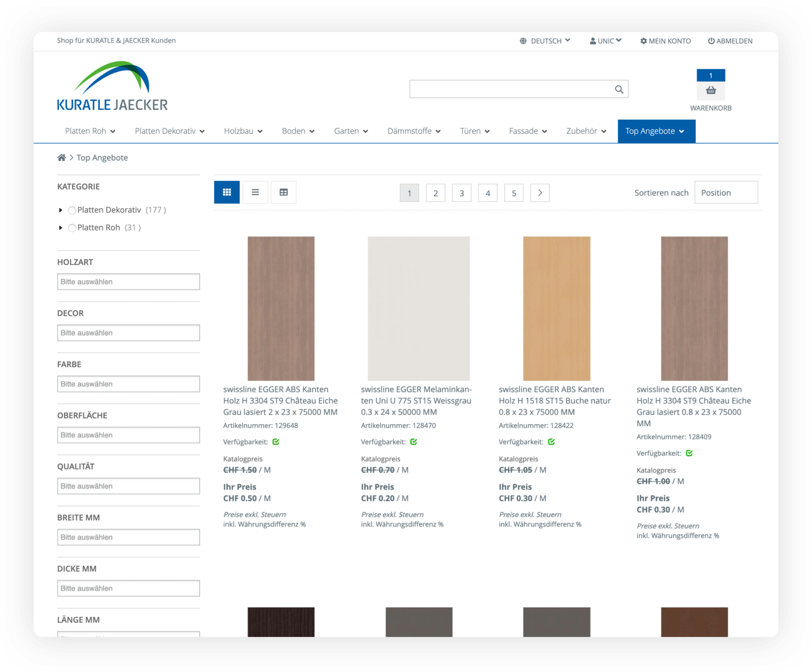This screenshot has width=812, height=672.
Task: Click the UNIC user icon
Action: pos(593,41)
